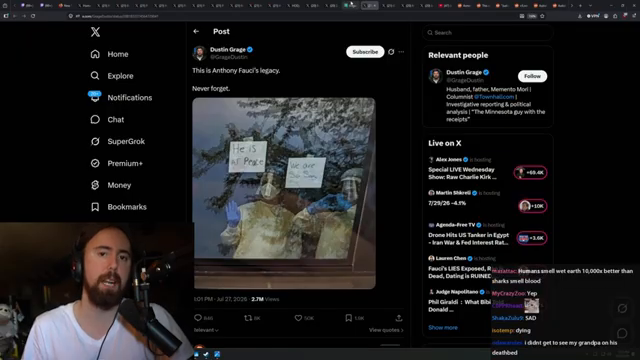Click the share upload icon

tap(399, 318)
